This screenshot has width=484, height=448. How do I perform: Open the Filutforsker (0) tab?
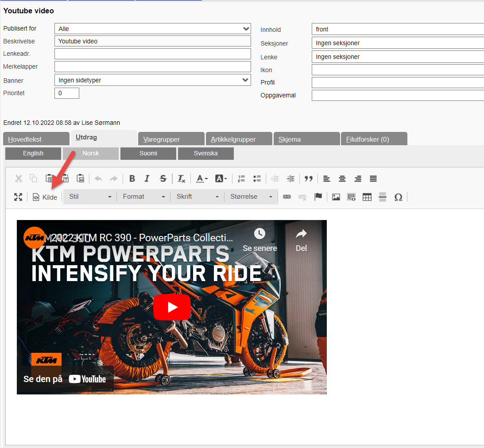point(374,139)
